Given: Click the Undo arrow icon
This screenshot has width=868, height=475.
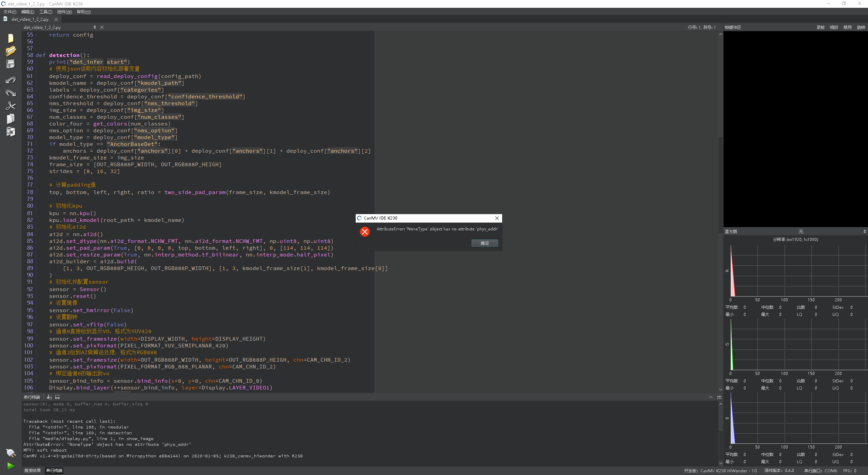Looking at the screenshot, I should coord(11,80).
